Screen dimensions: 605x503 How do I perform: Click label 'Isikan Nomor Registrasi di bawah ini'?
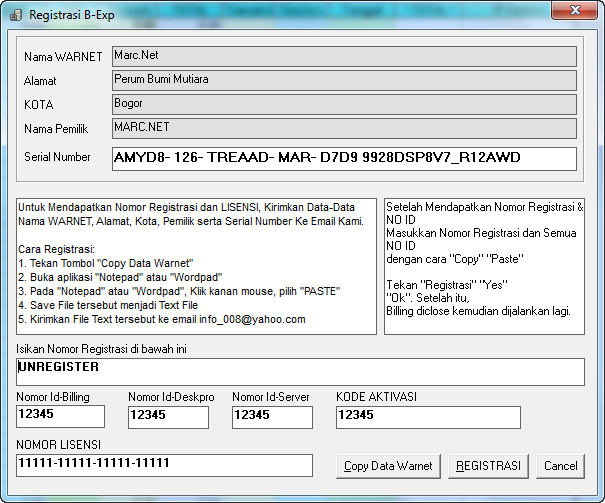tap(101, 349)
